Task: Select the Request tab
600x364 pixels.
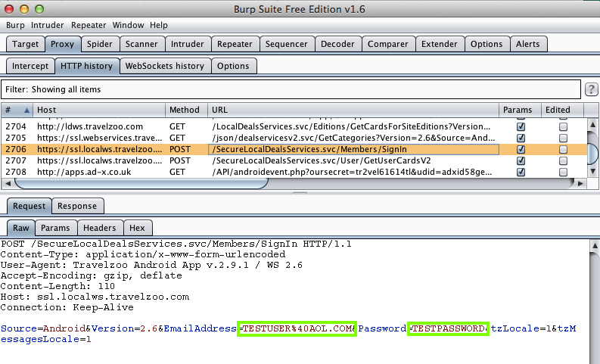Action: pyautogui.click(x=29, y=206)
